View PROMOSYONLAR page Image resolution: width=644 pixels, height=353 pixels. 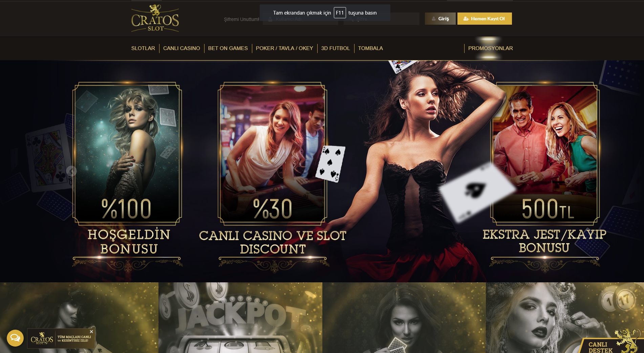pyautogui.click(x=490, y=48)
